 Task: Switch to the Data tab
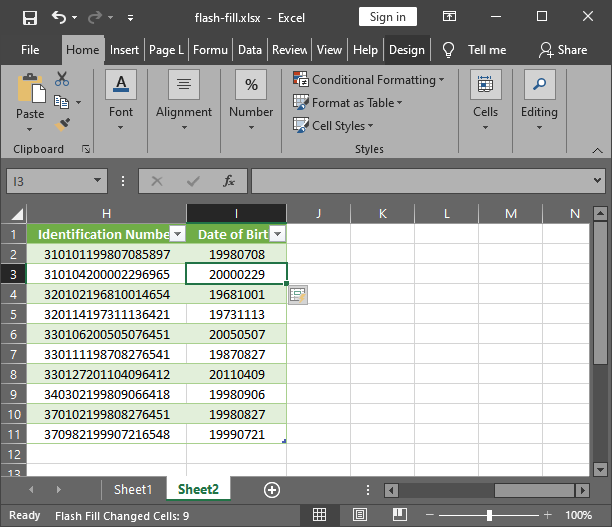point(250,50)
